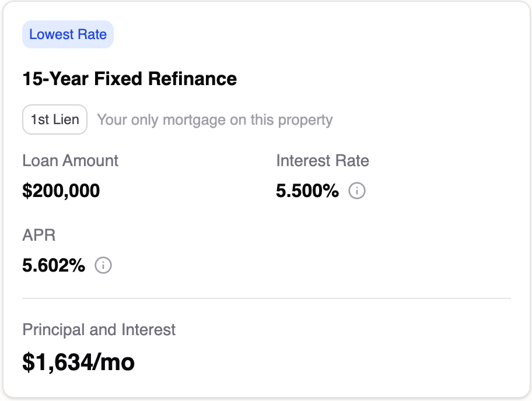Click the info icon beside the APR value
Image resolution: width=532 pixels, height=401 pixels.
pyautogui.click(x=103, y=266)
